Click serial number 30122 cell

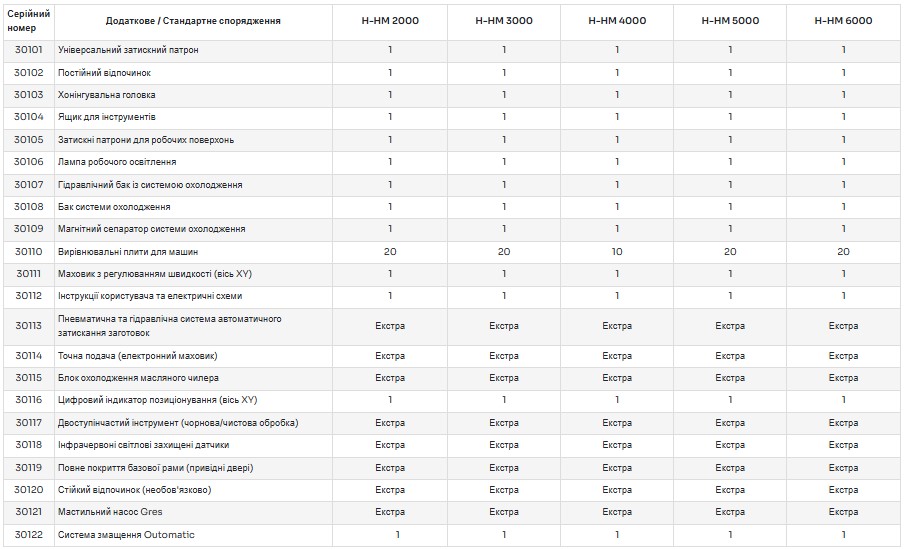[29, 535]
